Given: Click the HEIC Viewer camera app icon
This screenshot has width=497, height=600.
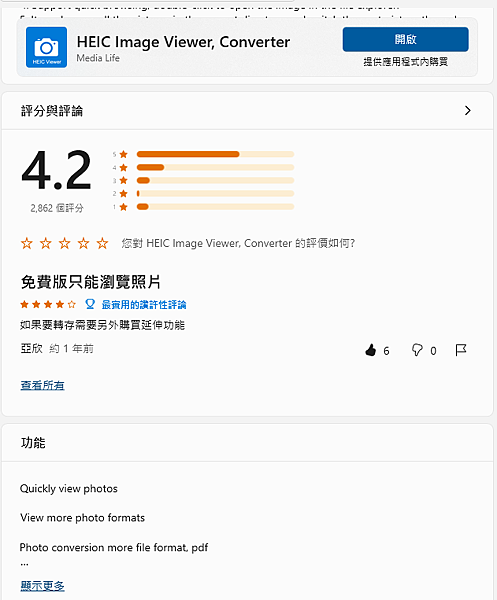Looking at the screenshot, I should 46,47.
